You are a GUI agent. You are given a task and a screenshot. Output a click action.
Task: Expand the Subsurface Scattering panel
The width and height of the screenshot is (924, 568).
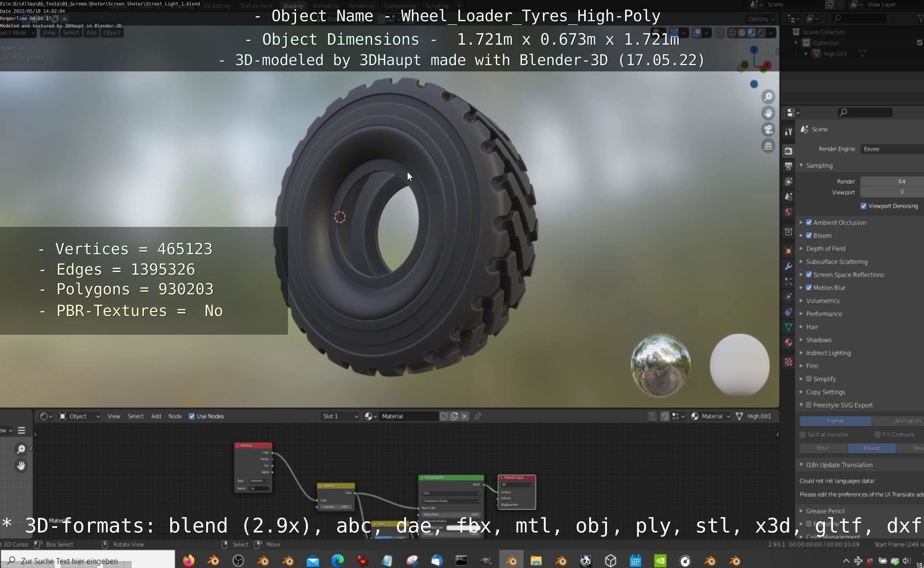(x=801, y=262)
